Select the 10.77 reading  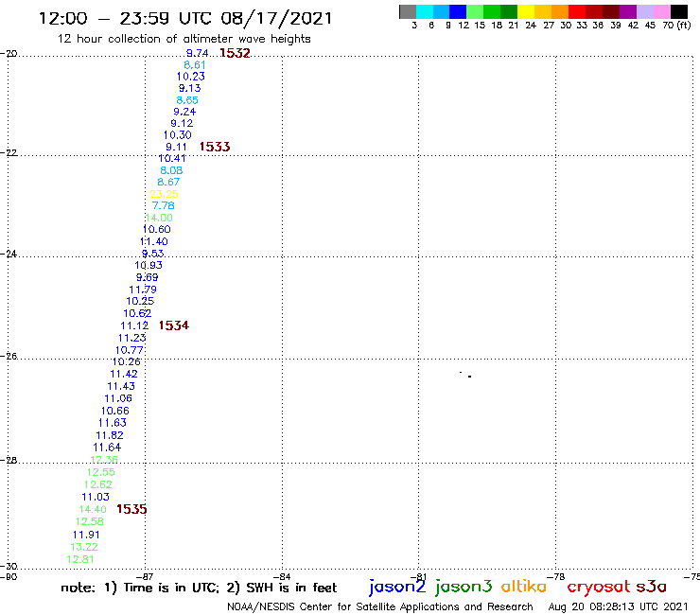click(130, 350)
